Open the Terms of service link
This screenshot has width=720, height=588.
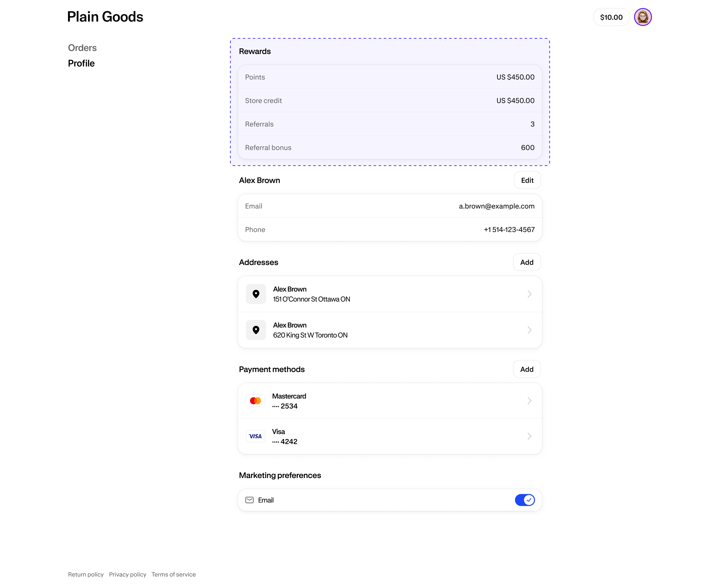[173, 574]
